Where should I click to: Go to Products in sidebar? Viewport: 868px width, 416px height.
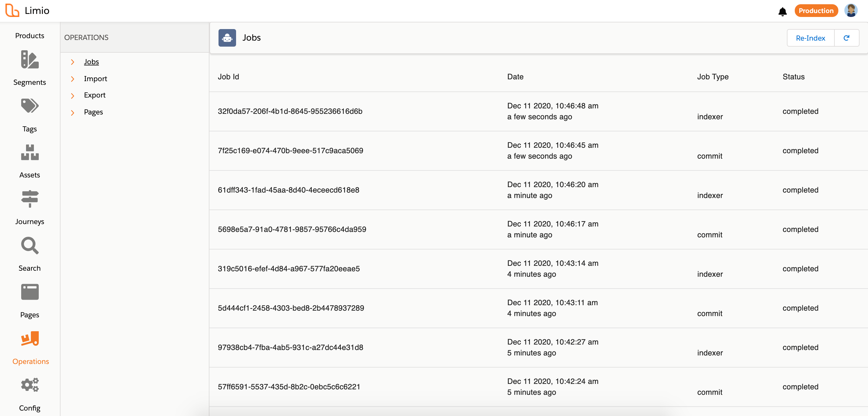tap(30, 35)
